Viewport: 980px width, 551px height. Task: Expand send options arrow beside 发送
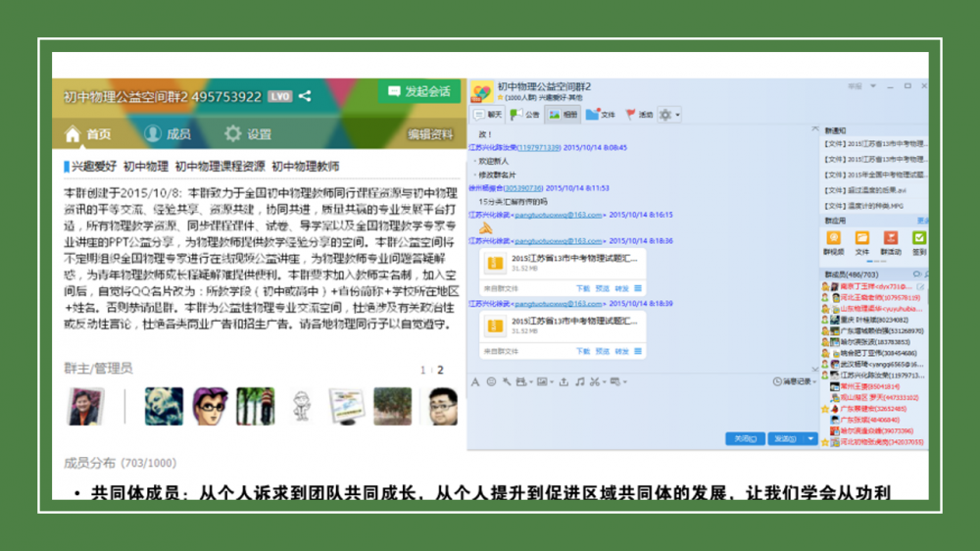(x=810, y=439)
